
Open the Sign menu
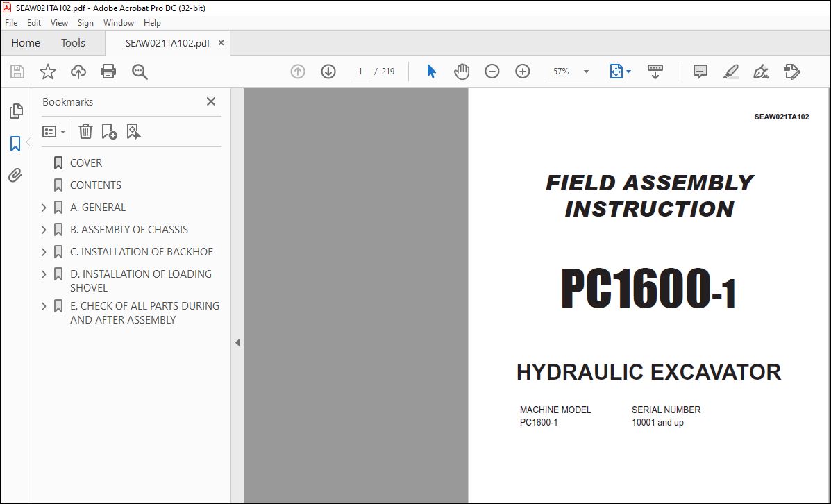point(85,23)
